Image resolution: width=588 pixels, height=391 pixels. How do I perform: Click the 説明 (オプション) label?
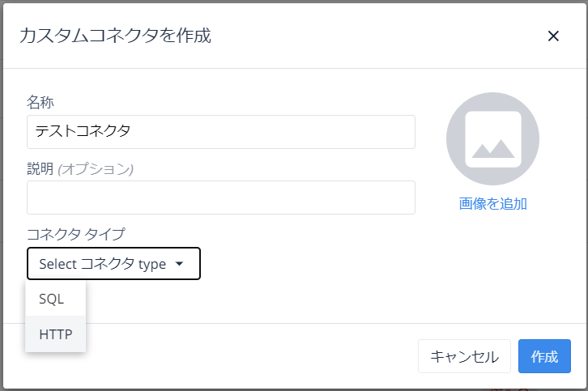click(80, 168)
